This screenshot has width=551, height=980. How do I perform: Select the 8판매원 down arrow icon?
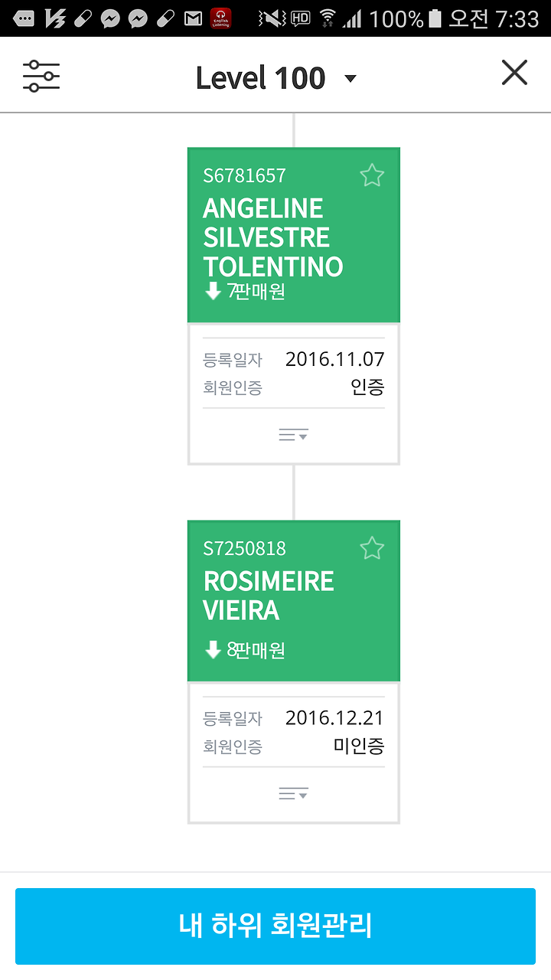[x=213, y=650]
